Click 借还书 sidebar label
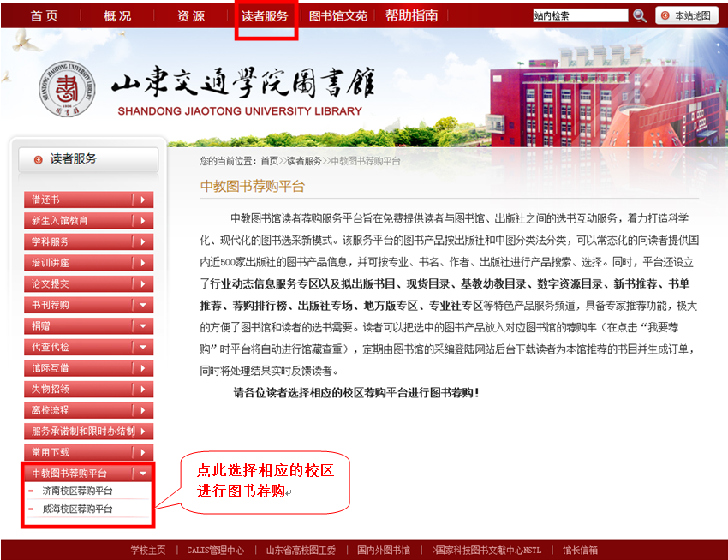This screenshot has height=560, width=728. (x=45, y=200)
